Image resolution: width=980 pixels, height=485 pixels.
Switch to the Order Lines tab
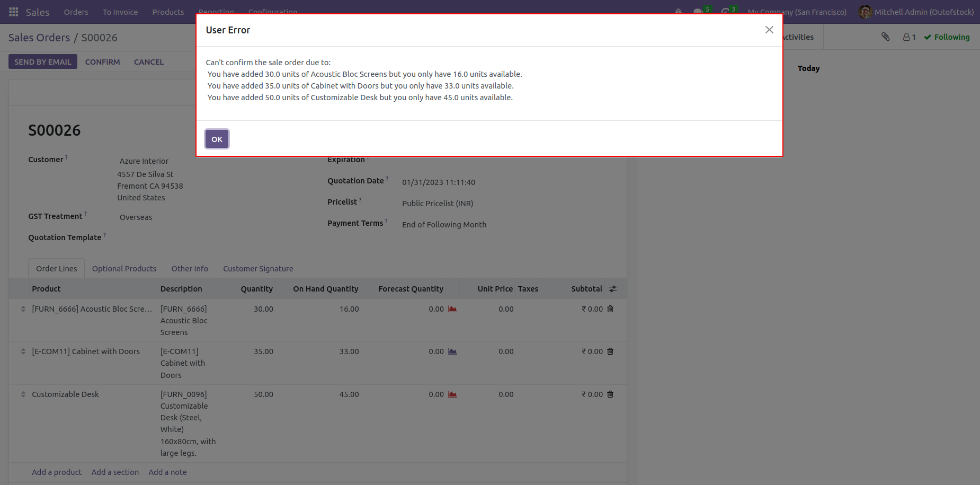[x=57, y=269]
